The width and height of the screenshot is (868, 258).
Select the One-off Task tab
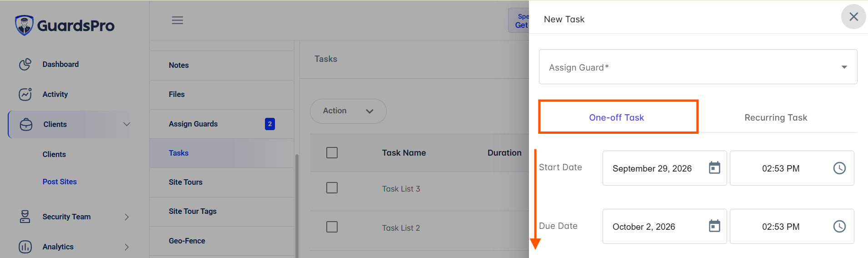616,117
